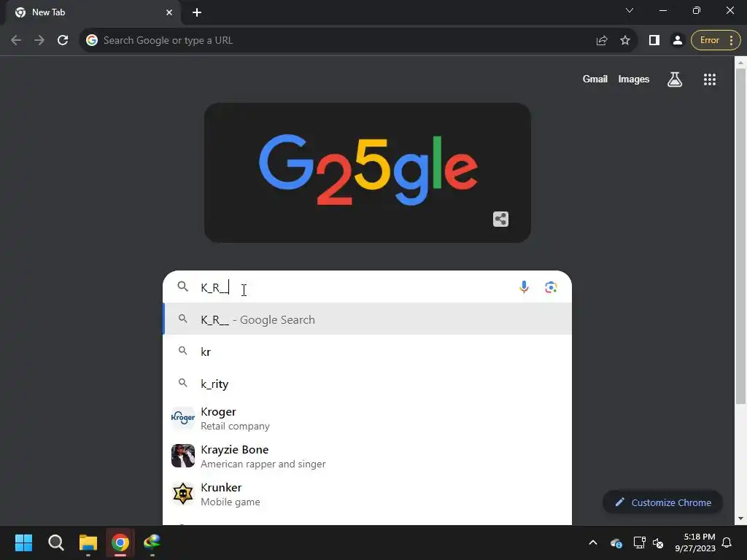
Task: Search by image with Google Lens icon
Action: (x=551, y=287)
